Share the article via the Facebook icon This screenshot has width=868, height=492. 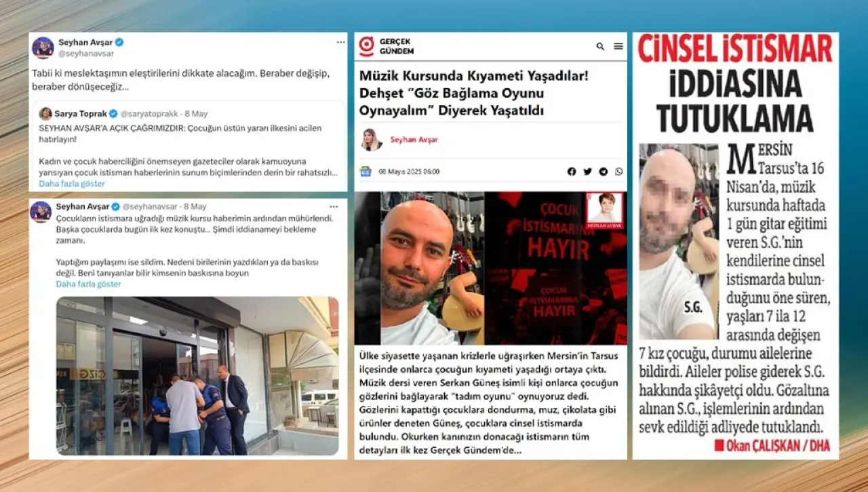[x=572, y=172]
